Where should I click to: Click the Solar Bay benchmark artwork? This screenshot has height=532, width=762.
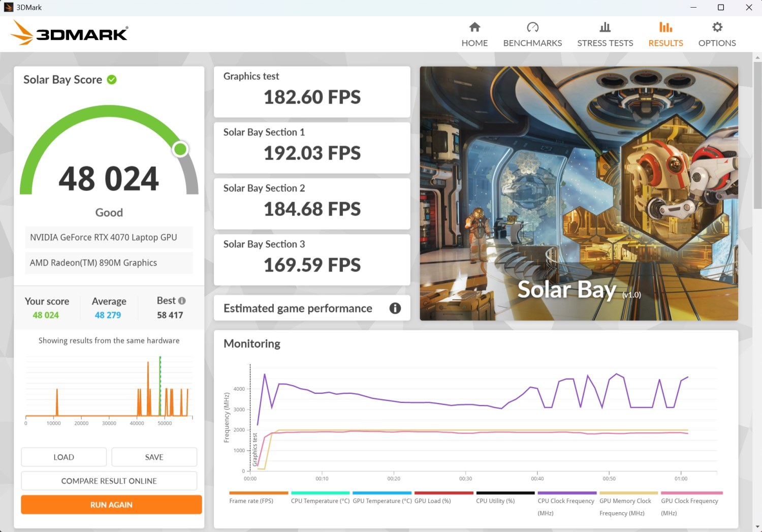(x=579, y=193)
